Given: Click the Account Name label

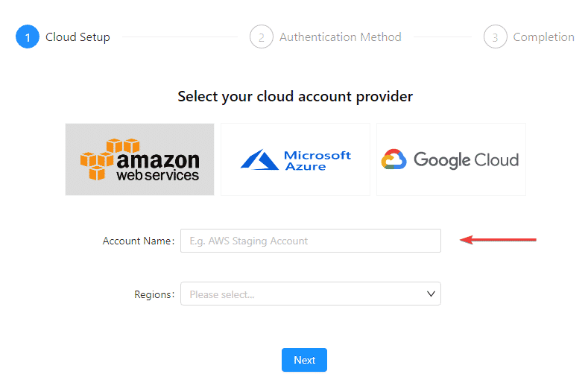Looking at the screenshot, I should tap(139, 241).
